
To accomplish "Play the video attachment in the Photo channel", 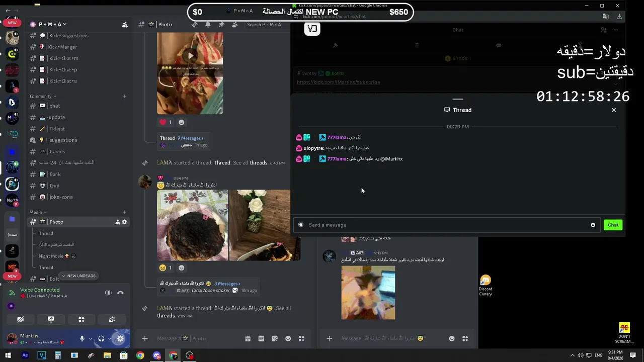I will [190, 55].
